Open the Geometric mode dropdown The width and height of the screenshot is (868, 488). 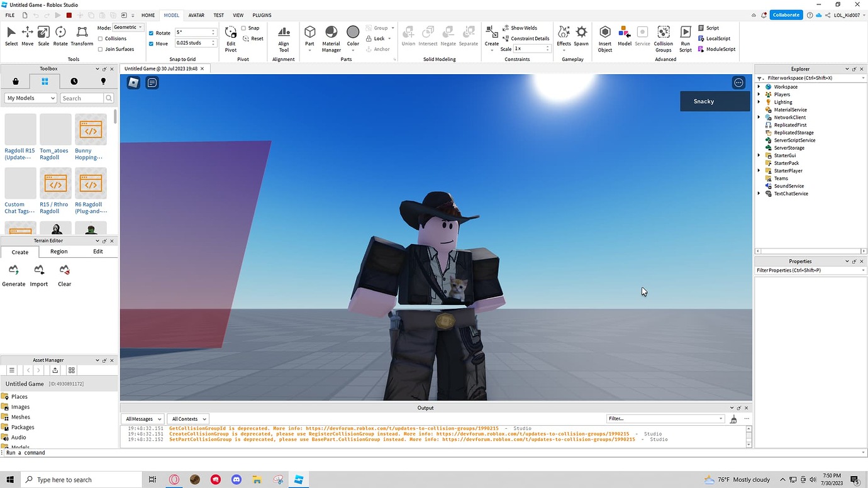coord(138,27)
